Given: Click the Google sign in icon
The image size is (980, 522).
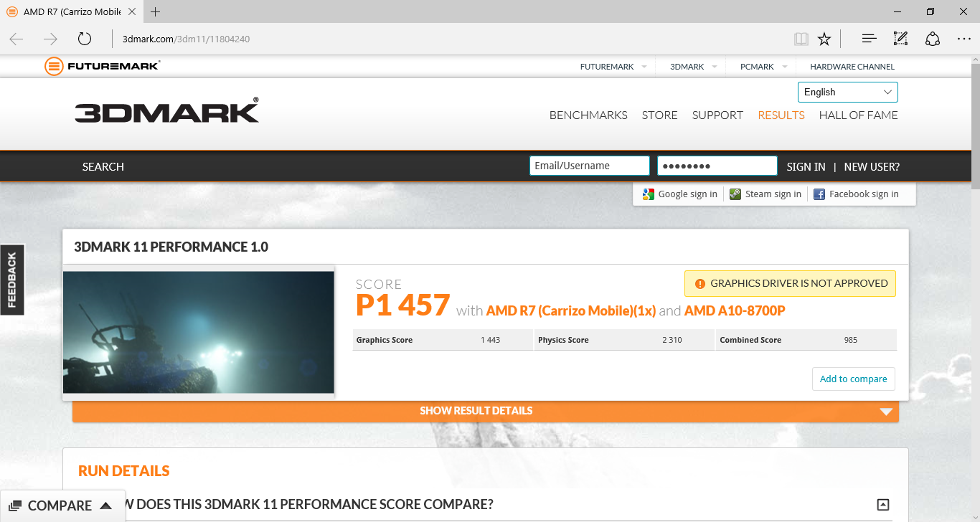Looking at the screenshot, I should tap(649, 194).
